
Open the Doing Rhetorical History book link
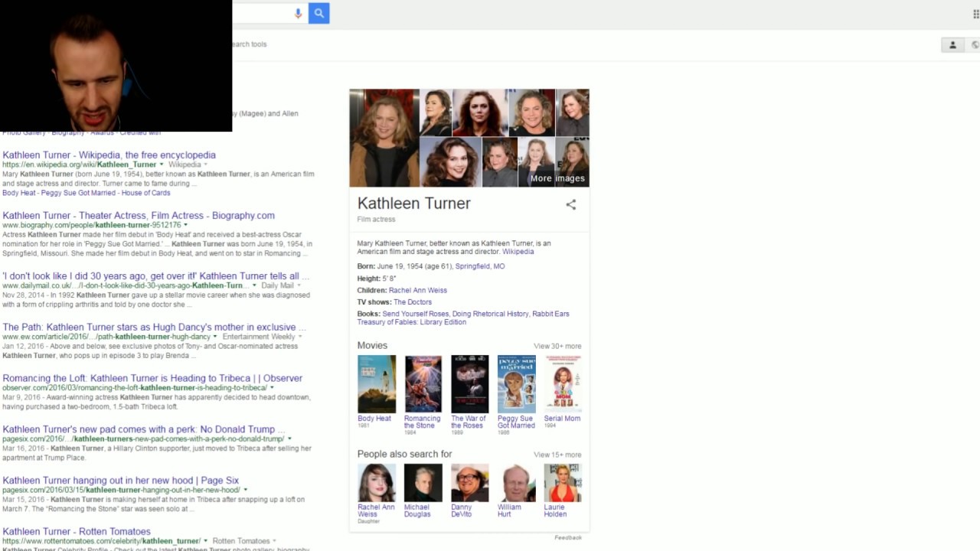tap(490, 314)
